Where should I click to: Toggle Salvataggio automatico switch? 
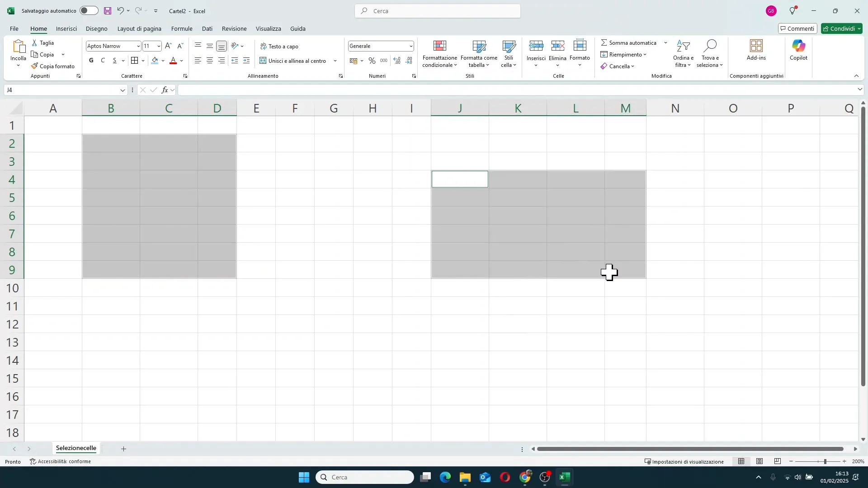point(89,11)
